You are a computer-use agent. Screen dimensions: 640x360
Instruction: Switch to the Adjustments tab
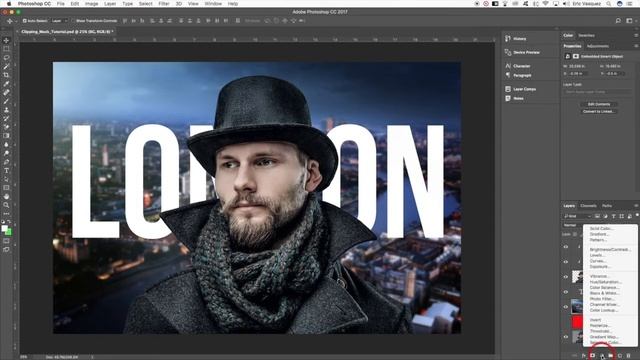[598, 46]
